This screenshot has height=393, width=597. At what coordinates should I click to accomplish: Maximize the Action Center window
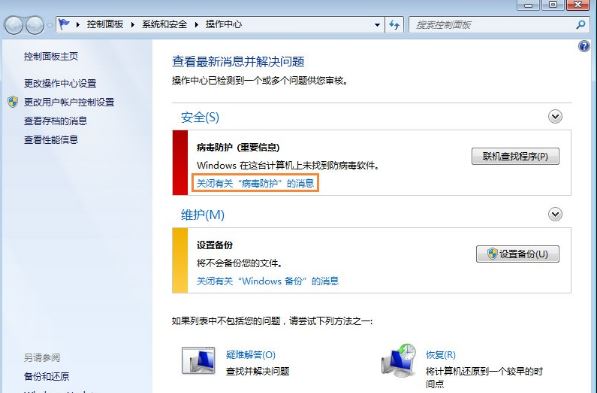point(553,5)
